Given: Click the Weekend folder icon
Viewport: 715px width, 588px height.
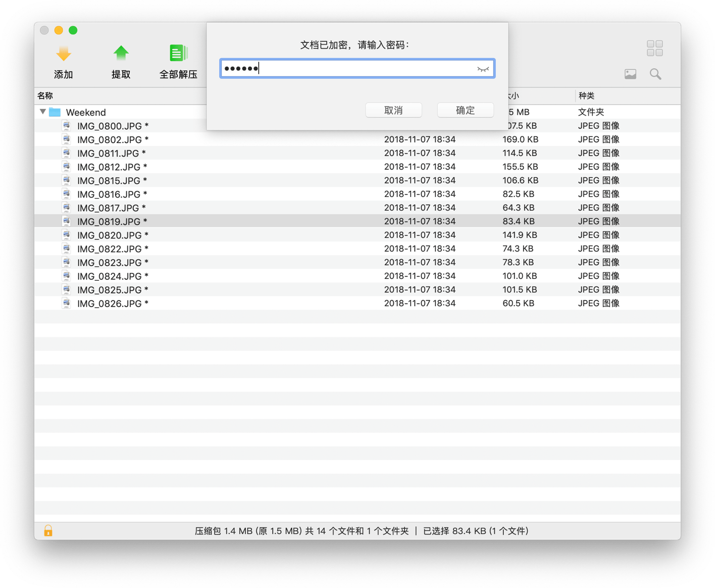Looking at the screenshot, I should [55, 112].
